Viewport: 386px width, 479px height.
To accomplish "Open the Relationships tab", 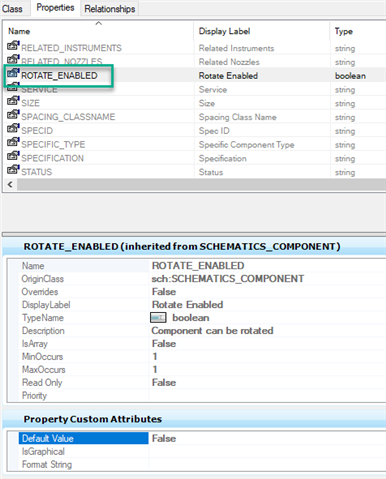I will (x=110, y=9).
